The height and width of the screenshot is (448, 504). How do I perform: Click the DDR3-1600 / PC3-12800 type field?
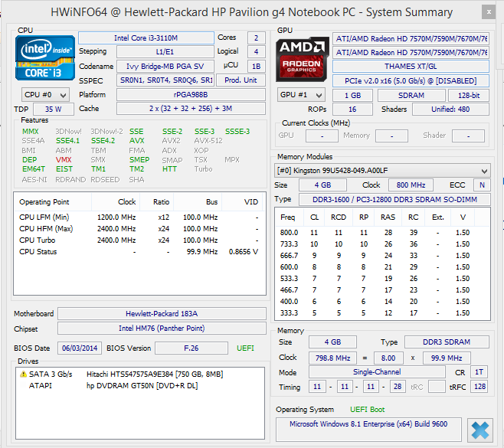point(394,200)
